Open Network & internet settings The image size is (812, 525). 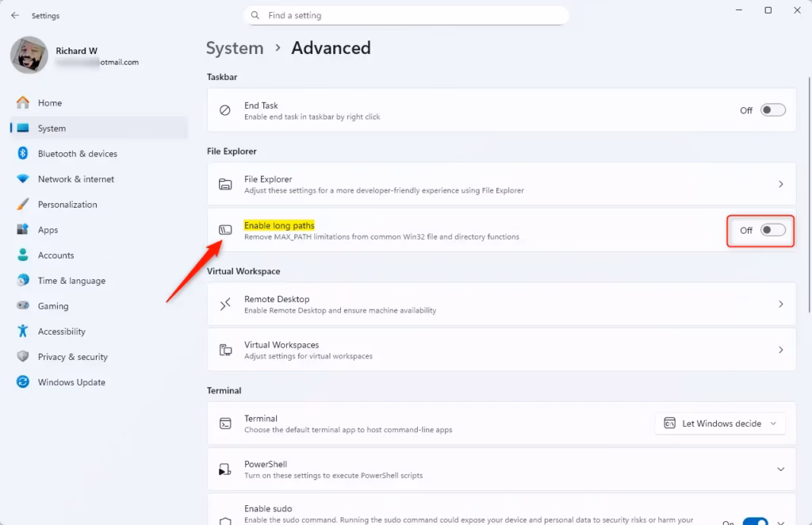pos(98,178)
